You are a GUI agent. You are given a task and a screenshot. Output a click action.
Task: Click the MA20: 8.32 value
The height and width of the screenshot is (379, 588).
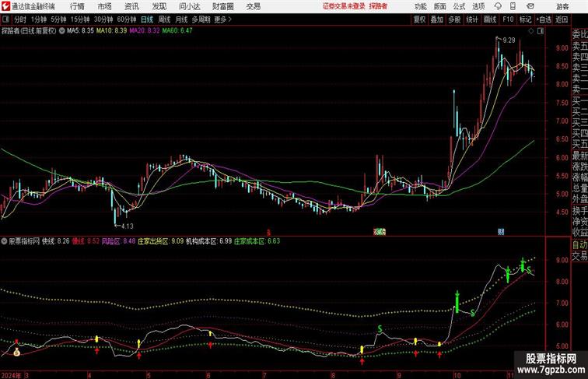[x=145, y=31]
